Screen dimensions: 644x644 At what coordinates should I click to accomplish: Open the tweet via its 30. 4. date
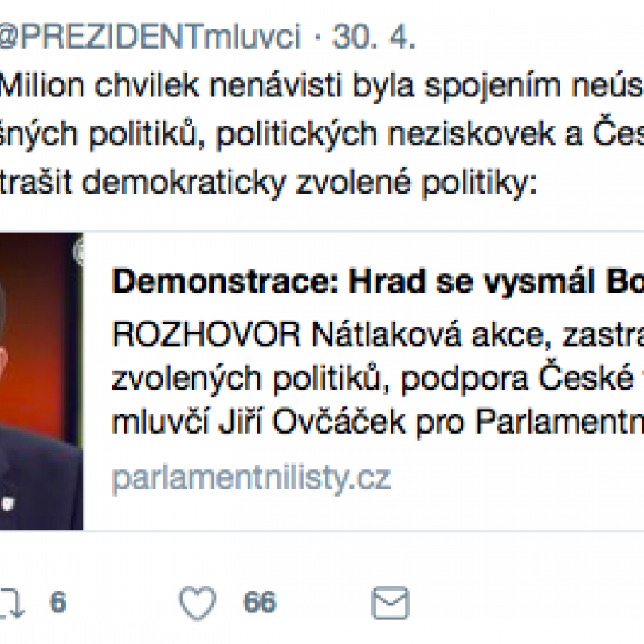point(374,37)
